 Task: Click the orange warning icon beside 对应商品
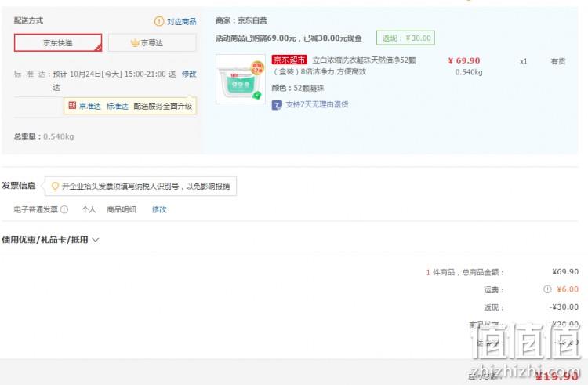pos(159,21)
